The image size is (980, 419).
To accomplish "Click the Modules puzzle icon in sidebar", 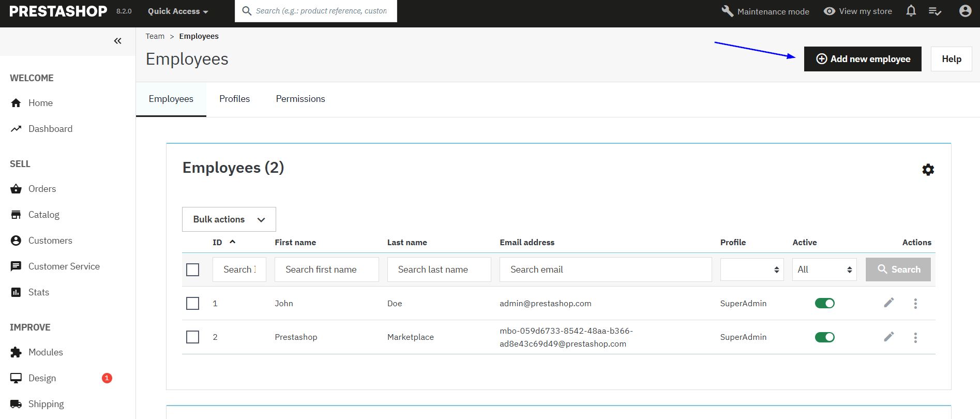I will (x=16, y=352).
